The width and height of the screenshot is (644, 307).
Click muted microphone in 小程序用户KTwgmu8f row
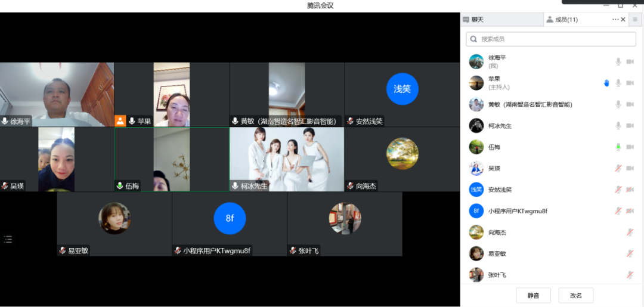(x=618, y=211)
